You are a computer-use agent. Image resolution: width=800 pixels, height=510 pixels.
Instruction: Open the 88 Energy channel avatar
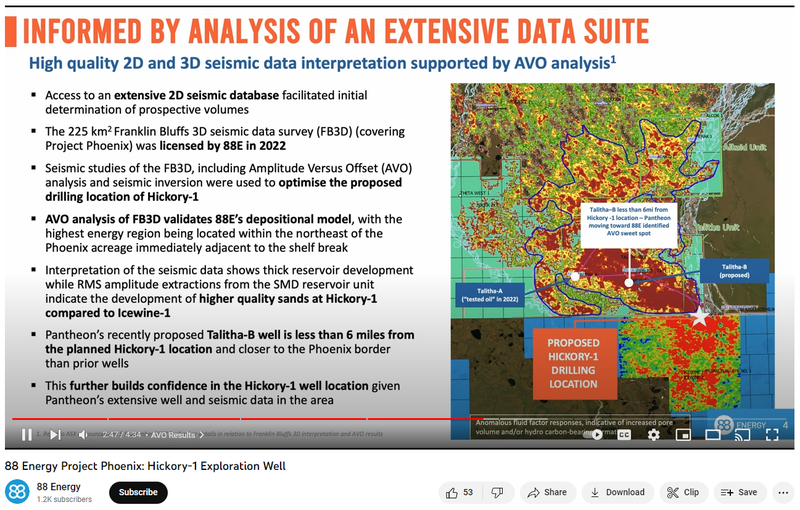tap(17, 492)
